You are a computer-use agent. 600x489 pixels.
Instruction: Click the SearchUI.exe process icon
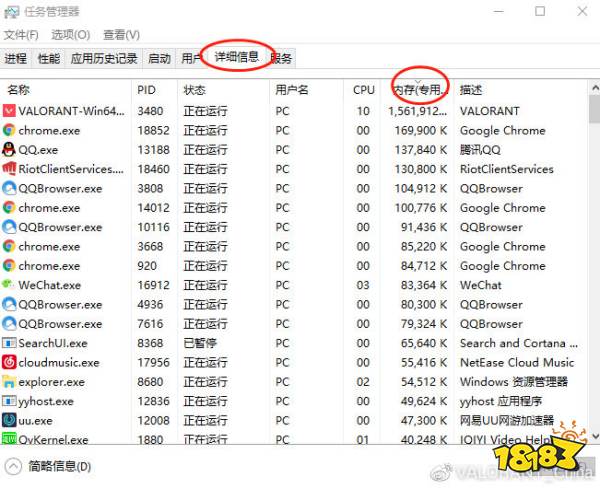tap(9, 343)
